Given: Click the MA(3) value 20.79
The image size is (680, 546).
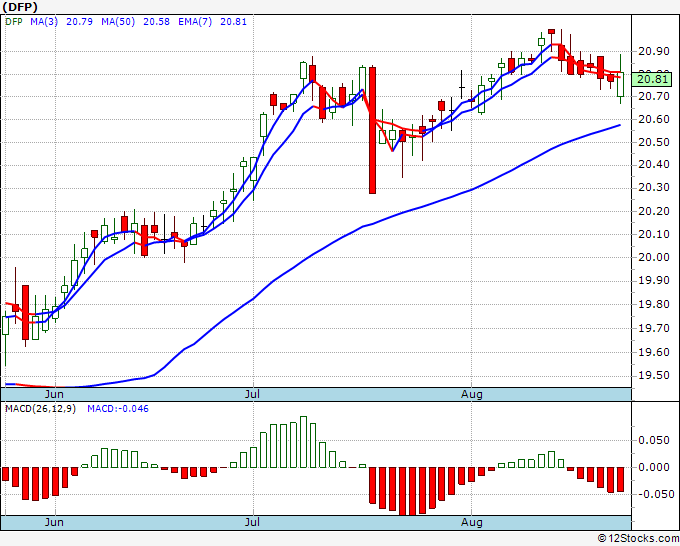Looking at the screenshot, I should tap(79, 21).
